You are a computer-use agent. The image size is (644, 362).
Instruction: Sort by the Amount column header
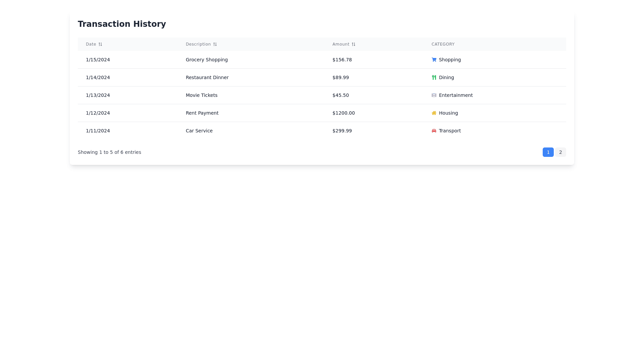click(341, 44)
